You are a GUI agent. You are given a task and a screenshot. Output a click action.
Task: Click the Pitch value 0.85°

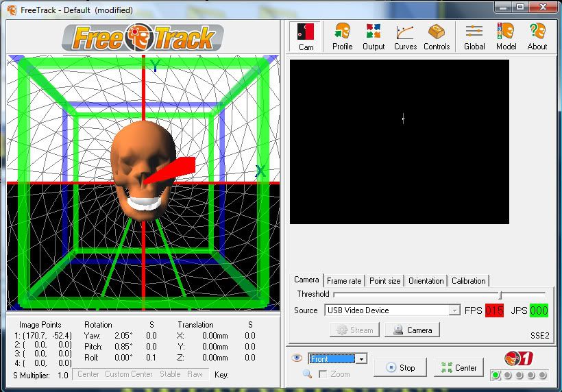[123, 347]
